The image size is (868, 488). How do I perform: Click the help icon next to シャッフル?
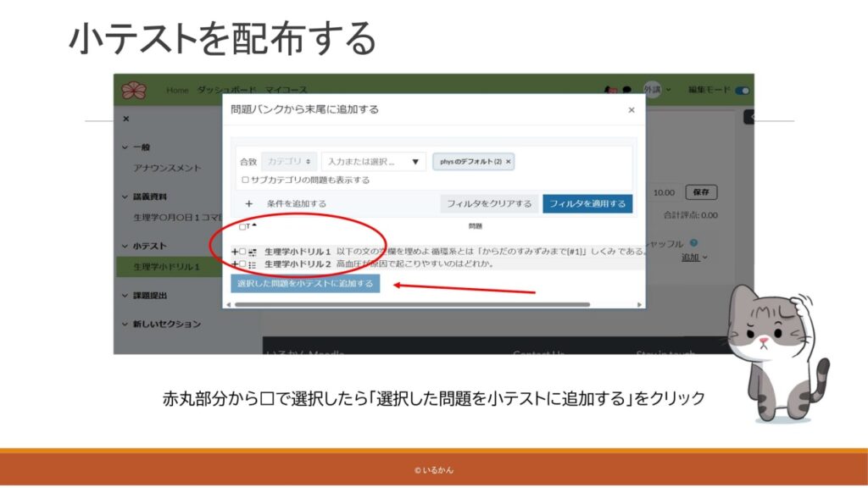693,243
